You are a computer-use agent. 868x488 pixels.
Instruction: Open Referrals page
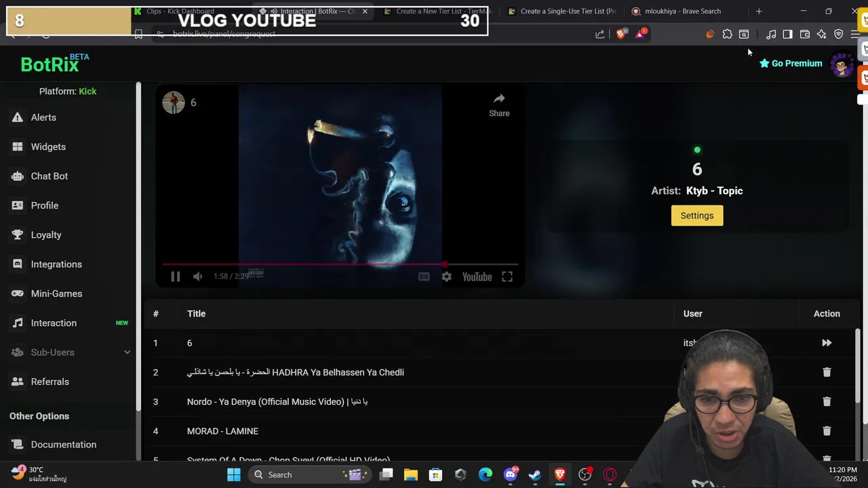pos(50,382)
